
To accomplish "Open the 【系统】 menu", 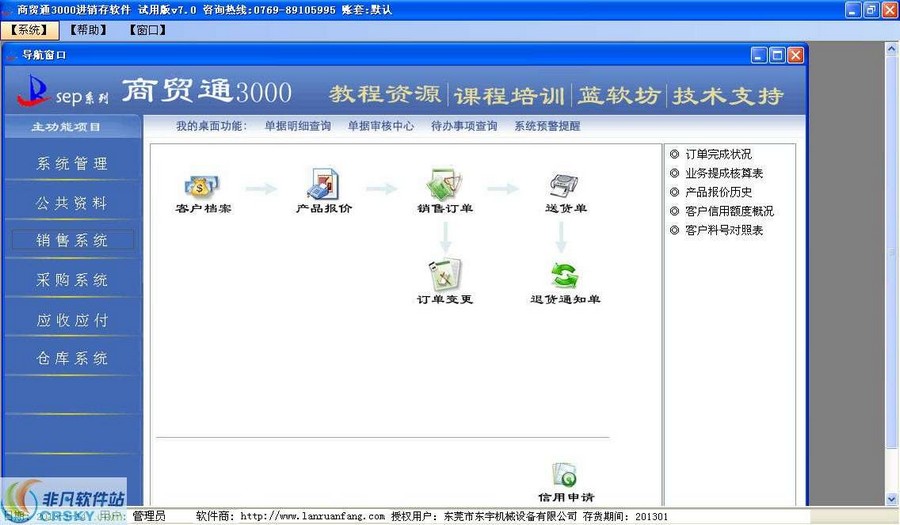I will 29,30.
